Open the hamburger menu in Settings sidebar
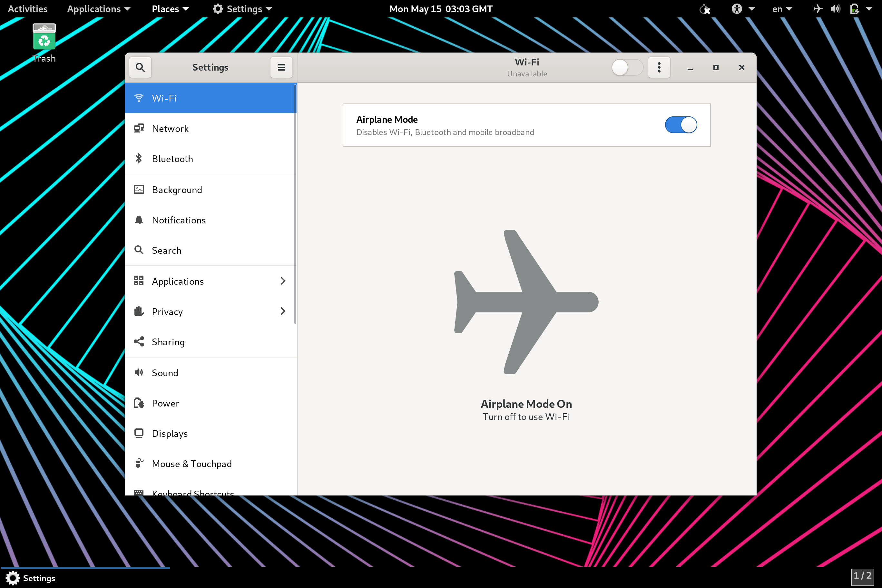882x588 pixels. pyautogui.click(x=281, y=67)
